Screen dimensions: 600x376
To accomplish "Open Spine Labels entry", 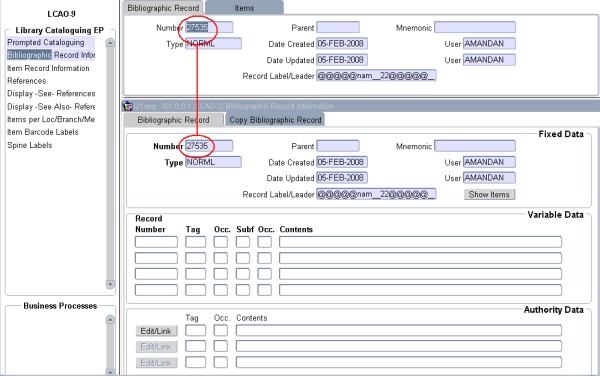I will point(29,145).
